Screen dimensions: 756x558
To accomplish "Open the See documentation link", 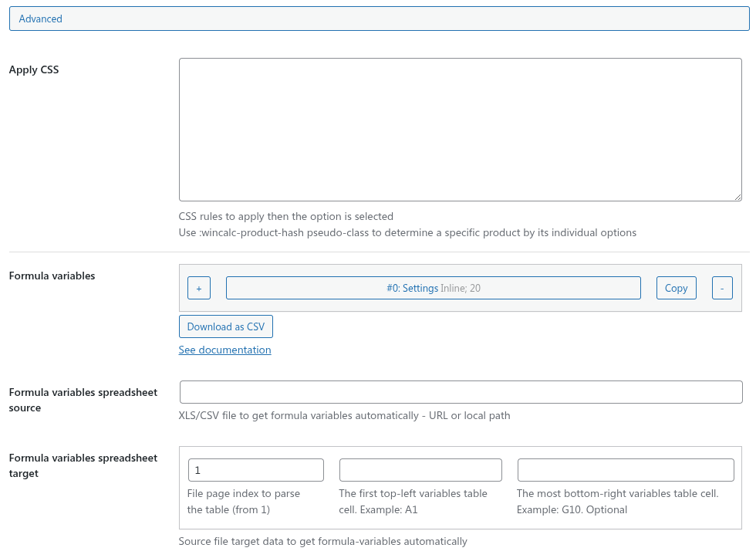I will (x=224, y=350).
